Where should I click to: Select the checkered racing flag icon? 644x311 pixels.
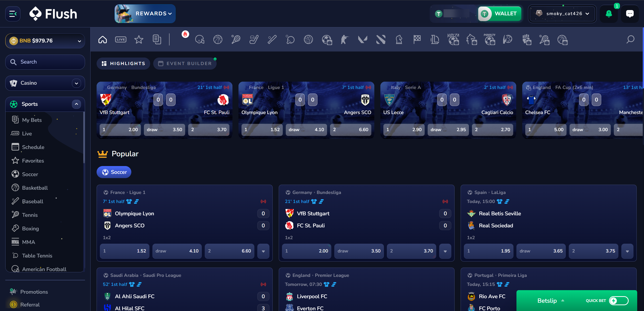tap(417, 39)
